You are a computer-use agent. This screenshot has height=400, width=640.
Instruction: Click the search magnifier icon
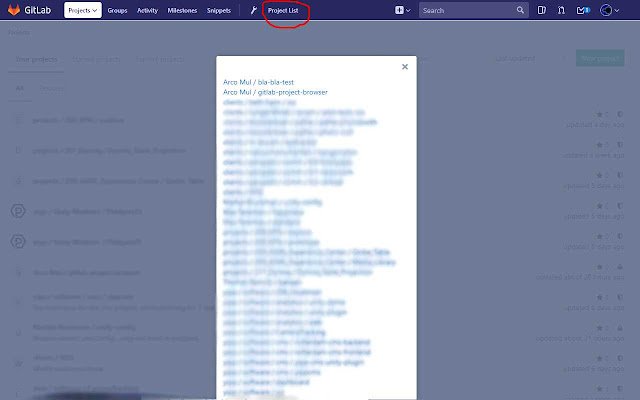point(520,10)
